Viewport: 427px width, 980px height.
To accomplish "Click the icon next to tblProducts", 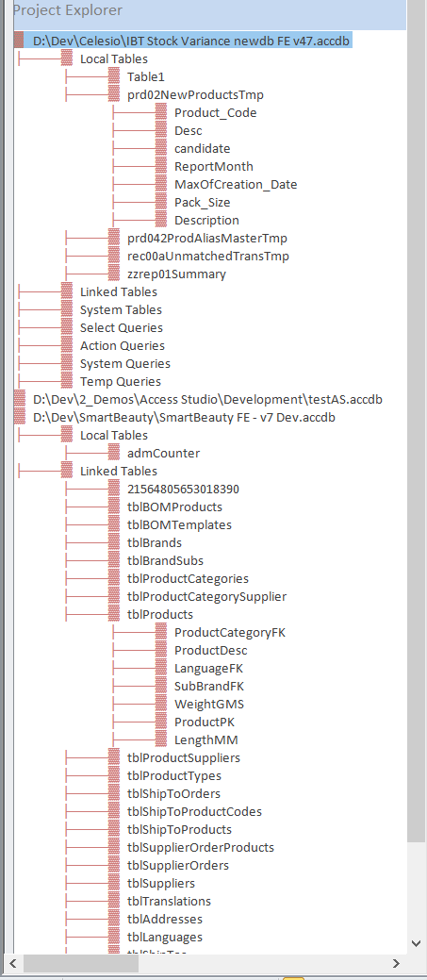I will tap(114, 614).
